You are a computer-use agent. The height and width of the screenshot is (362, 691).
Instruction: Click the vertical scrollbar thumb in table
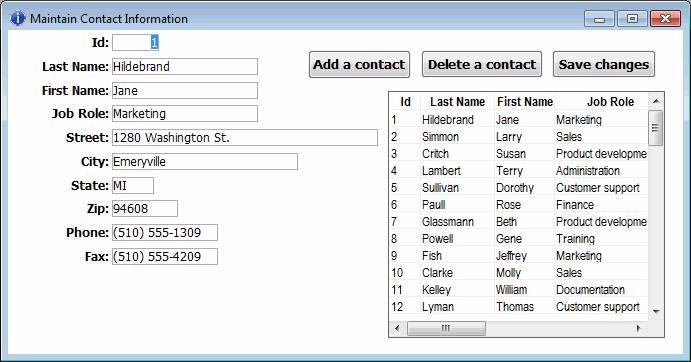(656, 128)
